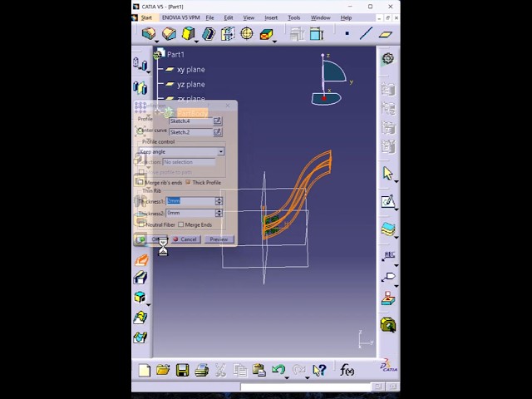Click the Thickness1 spinner arrows
Viewport: 532px width, 399px height.
point(219,201)
